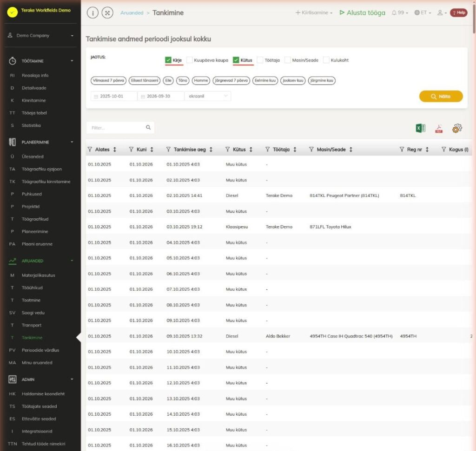Sort the Masin/Seade column
476x451 pixels.
point(350,149)
